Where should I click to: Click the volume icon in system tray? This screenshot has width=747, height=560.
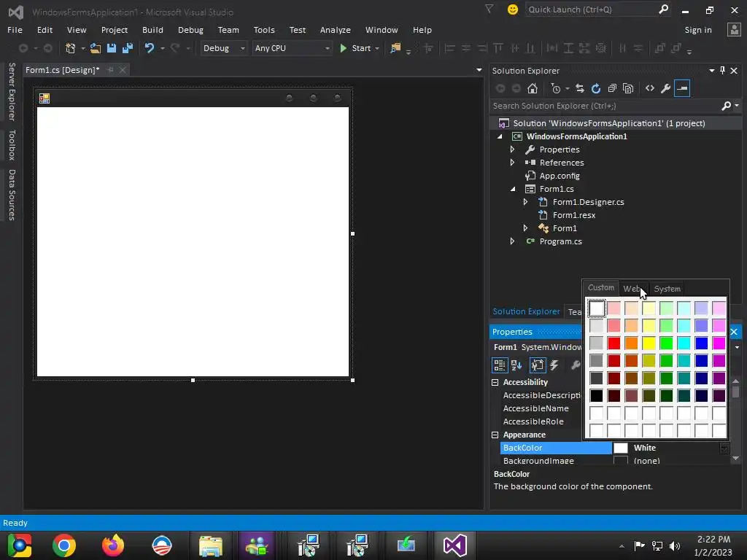point(675,545)
